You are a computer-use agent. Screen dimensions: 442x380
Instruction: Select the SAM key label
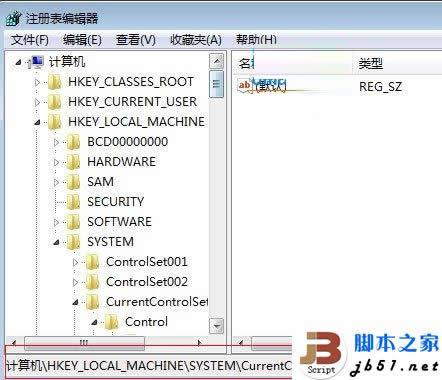click(x=100, y=182)
